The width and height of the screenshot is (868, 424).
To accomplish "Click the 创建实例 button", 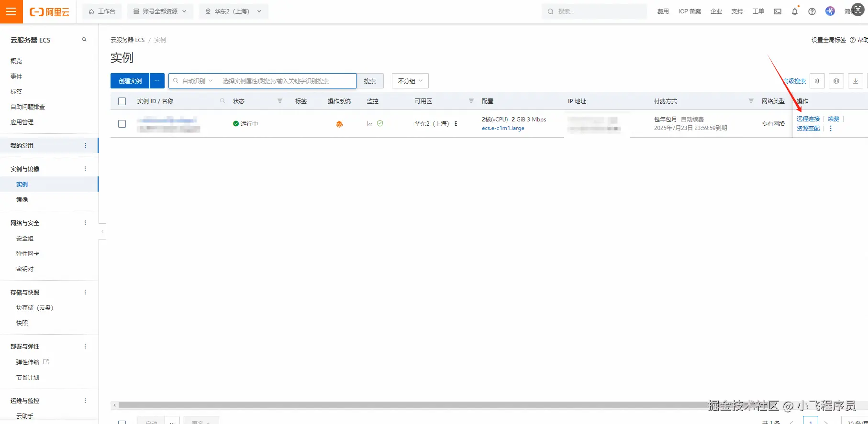I will 130,81.
